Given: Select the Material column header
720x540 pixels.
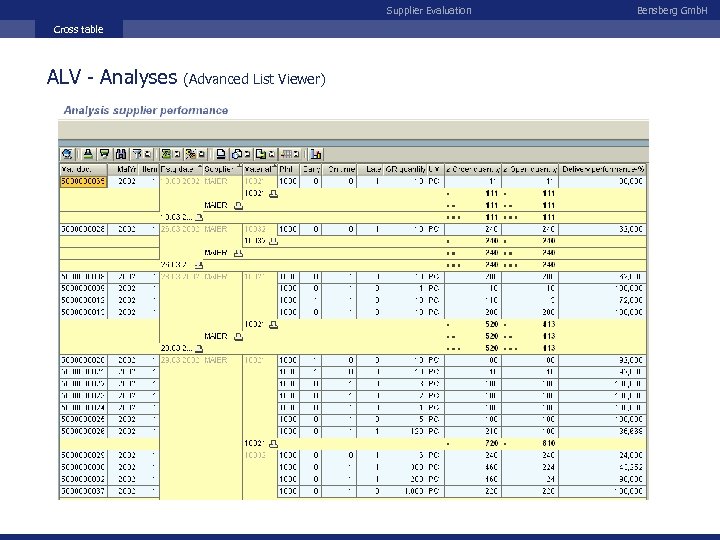Looking at the screenshot, I should (x=260, y=169).
